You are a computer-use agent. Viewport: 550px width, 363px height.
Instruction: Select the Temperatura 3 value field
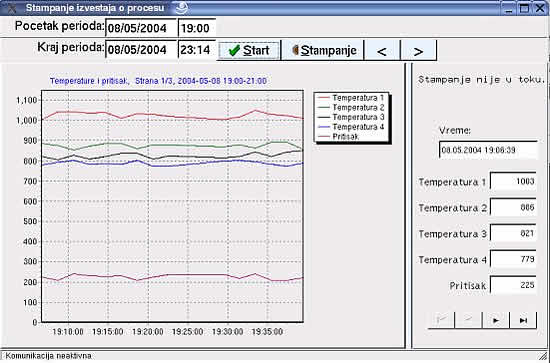pyautogui.click(x=513, y=233)
